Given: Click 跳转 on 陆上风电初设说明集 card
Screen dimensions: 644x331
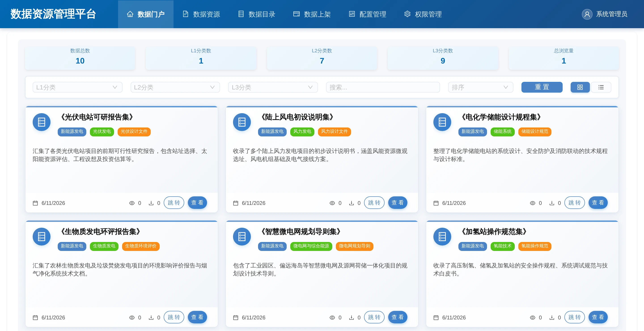Looking at the screenshot, I should click(x=374, y=202).
